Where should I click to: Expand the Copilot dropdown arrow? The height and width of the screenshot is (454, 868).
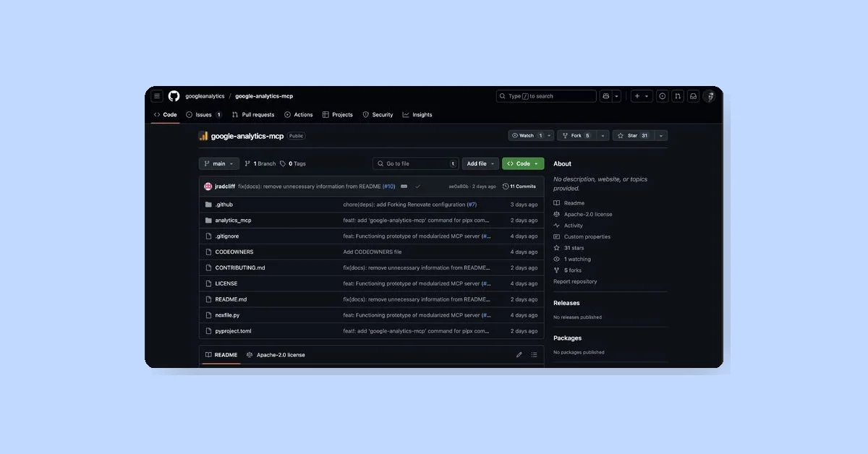coord(616,96)
